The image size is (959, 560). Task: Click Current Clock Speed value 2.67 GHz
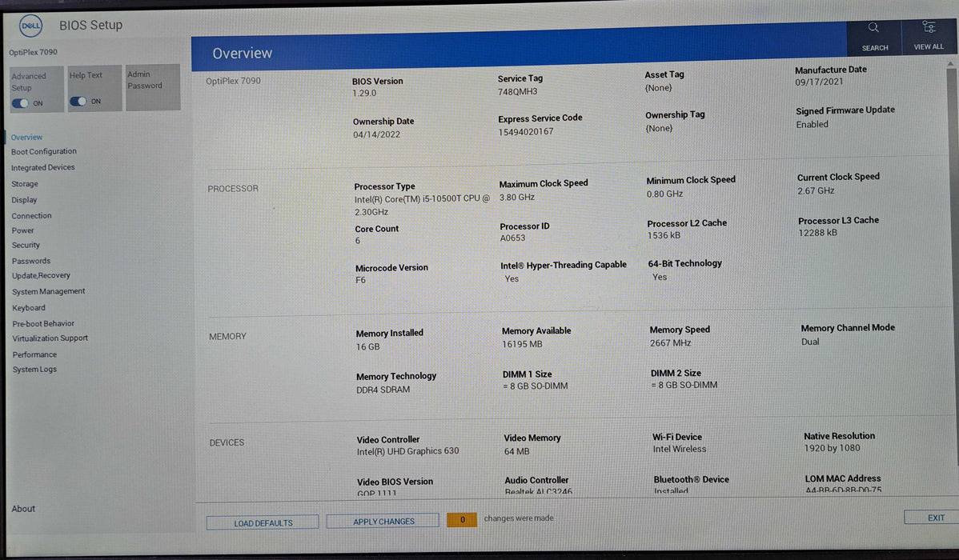(x=816, y=190)
